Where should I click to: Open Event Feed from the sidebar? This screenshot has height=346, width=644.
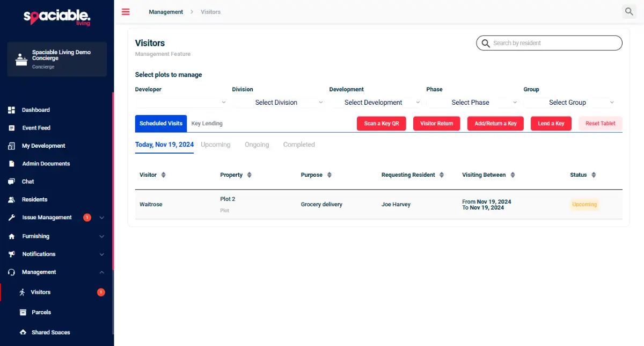(x=36, y=128)
